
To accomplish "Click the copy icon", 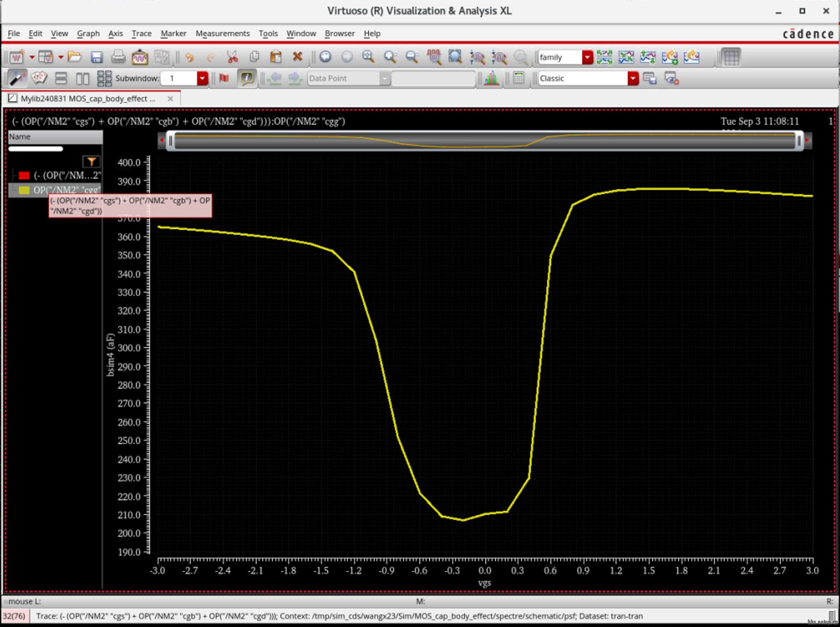I will coord(254,57).
